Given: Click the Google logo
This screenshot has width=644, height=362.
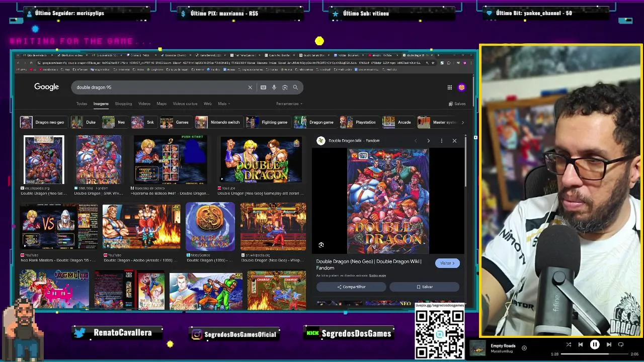Looking at the screenshot, I should tap(46, 87).
